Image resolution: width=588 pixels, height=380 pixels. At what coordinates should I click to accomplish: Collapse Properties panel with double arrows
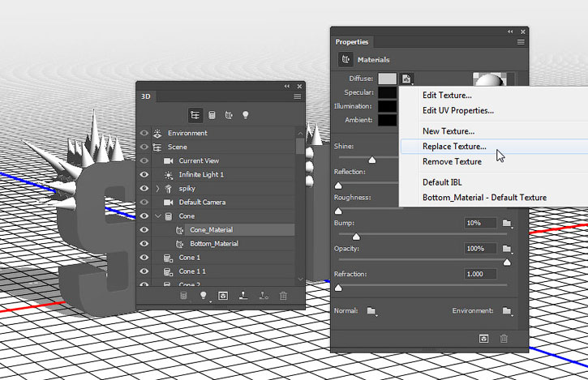tap(510, 32)
